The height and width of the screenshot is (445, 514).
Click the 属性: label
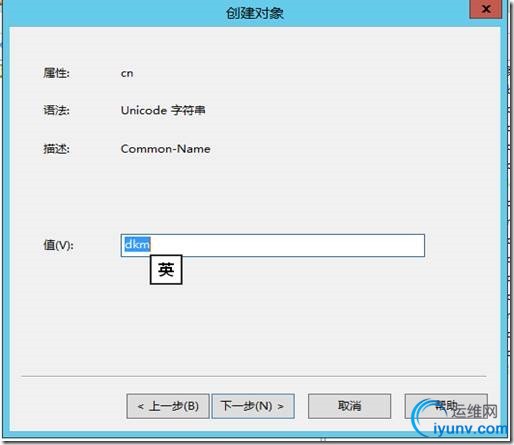coord(56,73)
